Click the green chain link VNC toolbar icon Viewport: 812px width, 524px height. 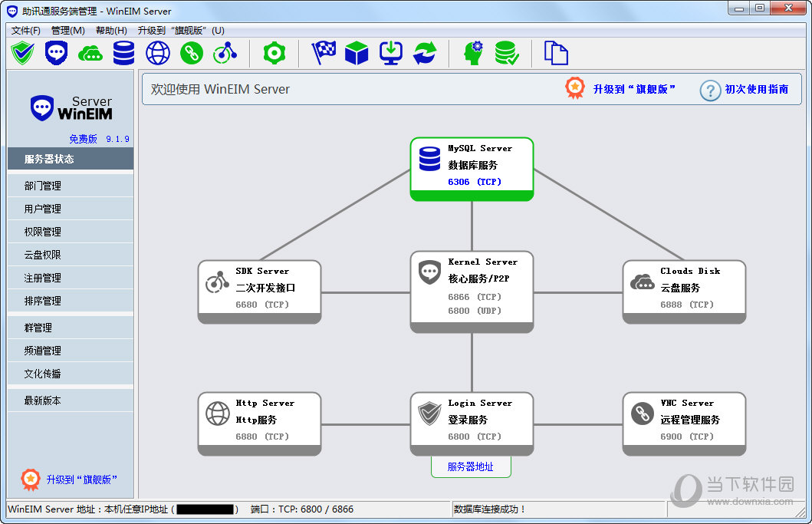tap(192, 53)
